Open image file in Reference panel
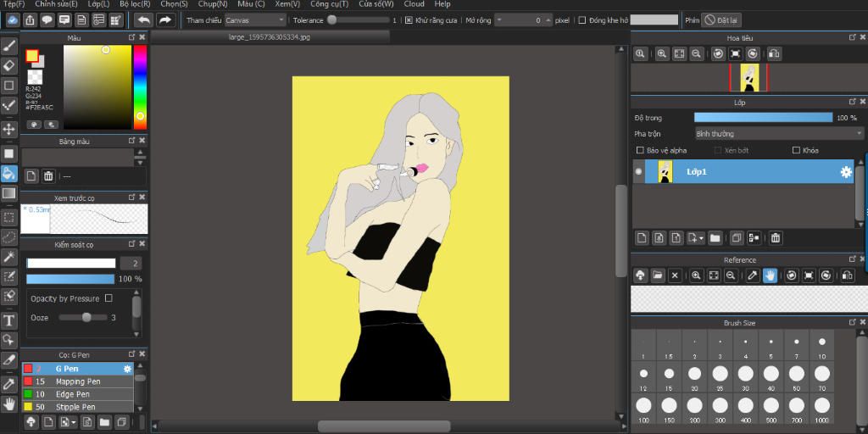Screen dimensions: 868x434 point(658,275)
